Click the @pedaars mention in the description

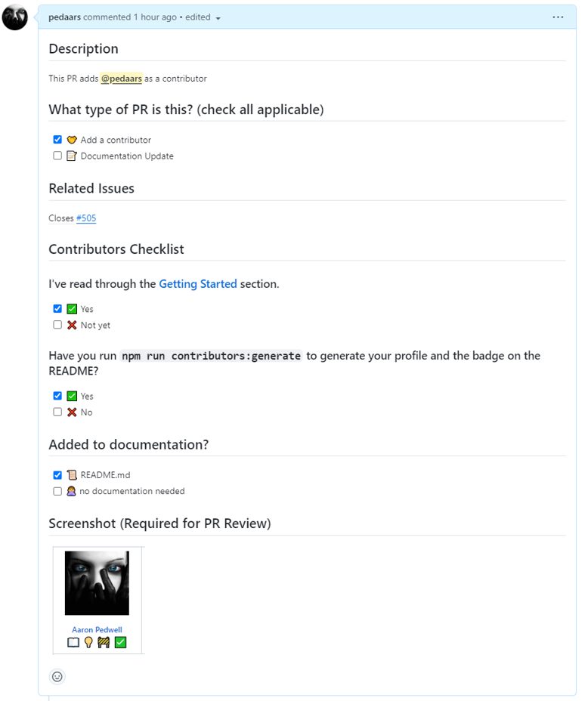[121, 79]
